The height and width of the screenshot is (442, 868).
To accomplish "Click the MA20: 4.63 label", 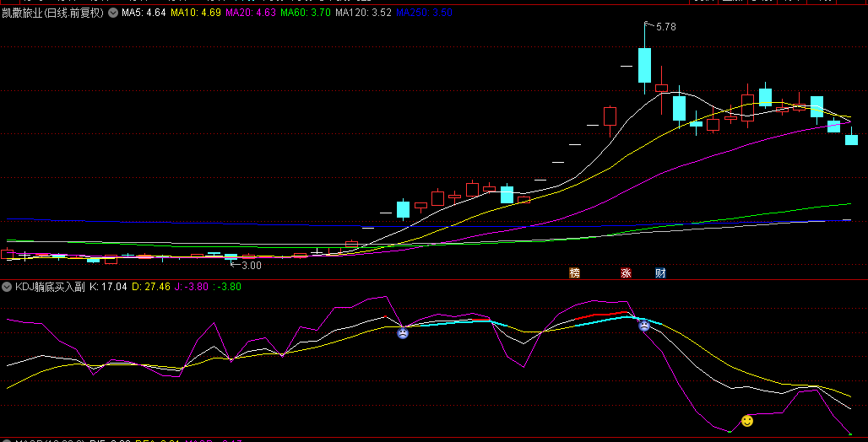I will click(252, 13).
